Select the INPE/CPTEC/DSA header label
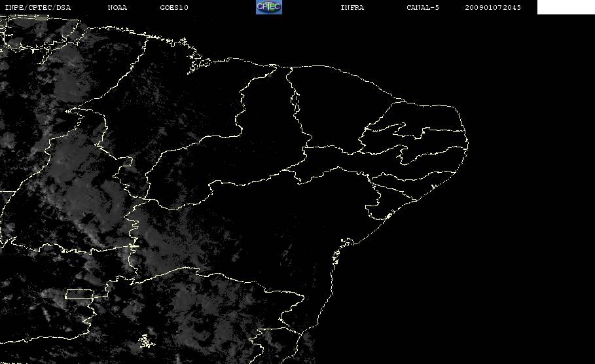 pyautogui.click(x=38, y=8)
